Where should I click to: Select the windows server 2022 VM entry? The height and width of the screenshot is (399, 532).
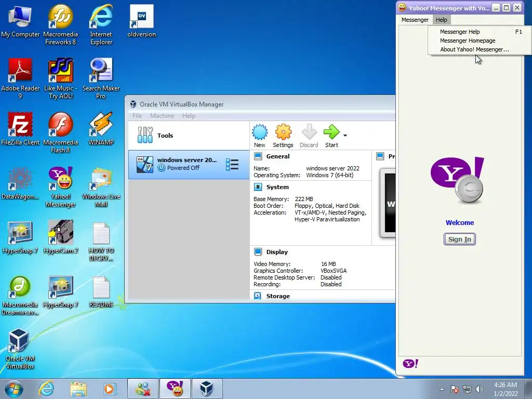[x=189, y=165]
